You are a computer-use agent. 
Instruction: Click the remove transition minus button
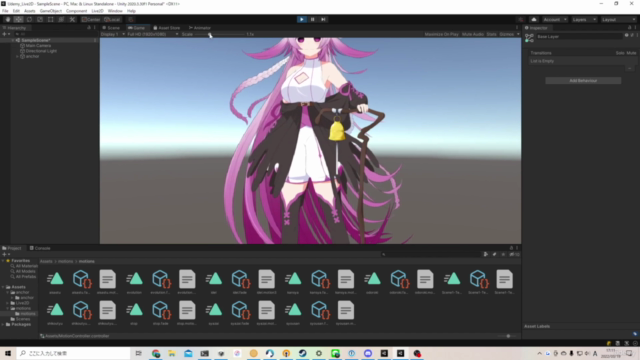(x=630, y=69)
